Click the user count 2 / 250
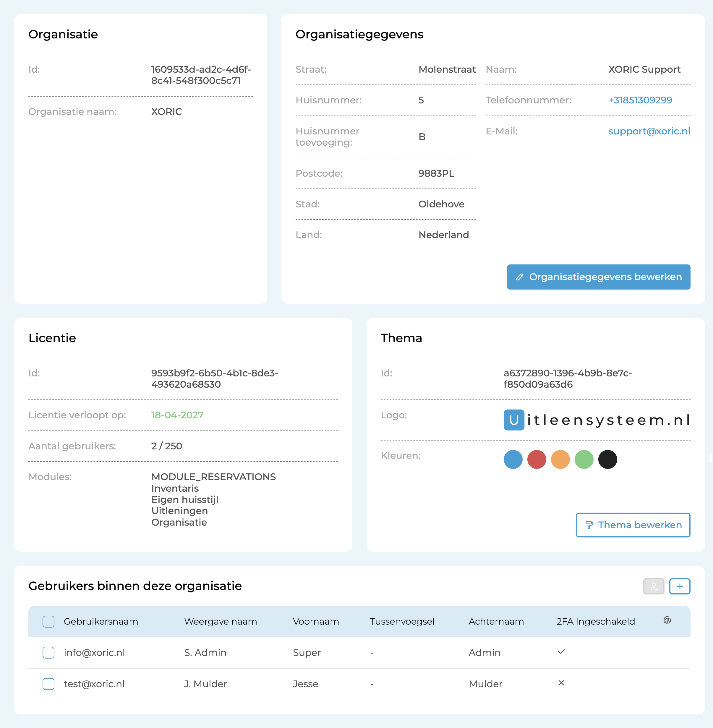Viewport: 713px width, 728px height. click(167, 446)
